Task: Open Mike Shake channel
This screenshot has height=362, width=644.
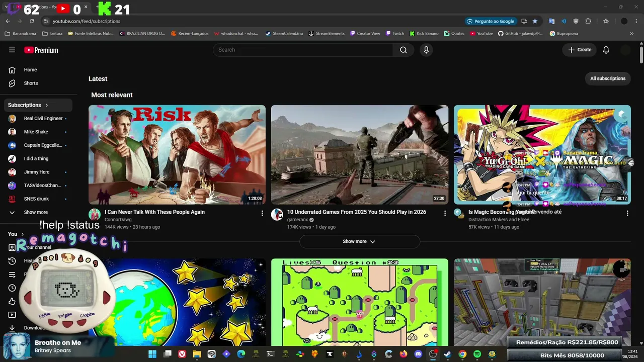Action: tap(39, 132)
